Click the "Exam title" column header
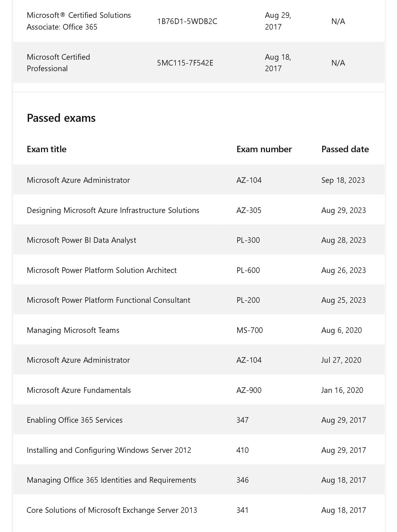Image resolution: width=397 pixels, height=532 pixels. click(x=47, y=149)
